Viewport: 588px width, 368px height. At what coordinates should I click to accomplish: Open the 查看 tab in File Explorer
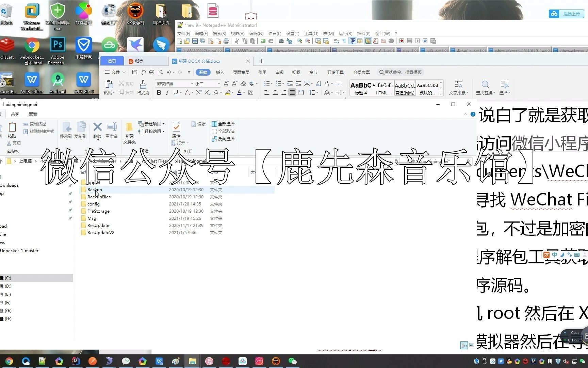tap(33, 114)
